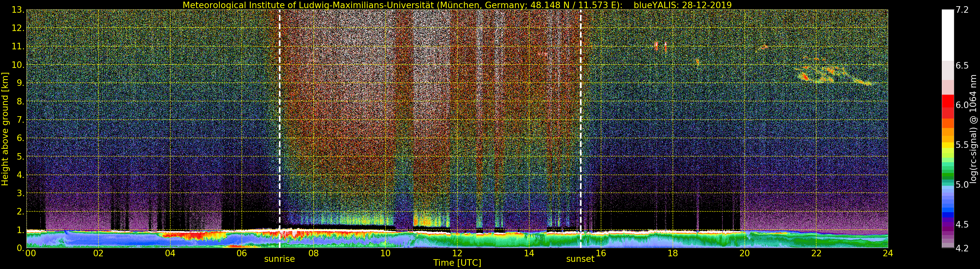Click the '7.' height tick label

click(x=20, y=120)
